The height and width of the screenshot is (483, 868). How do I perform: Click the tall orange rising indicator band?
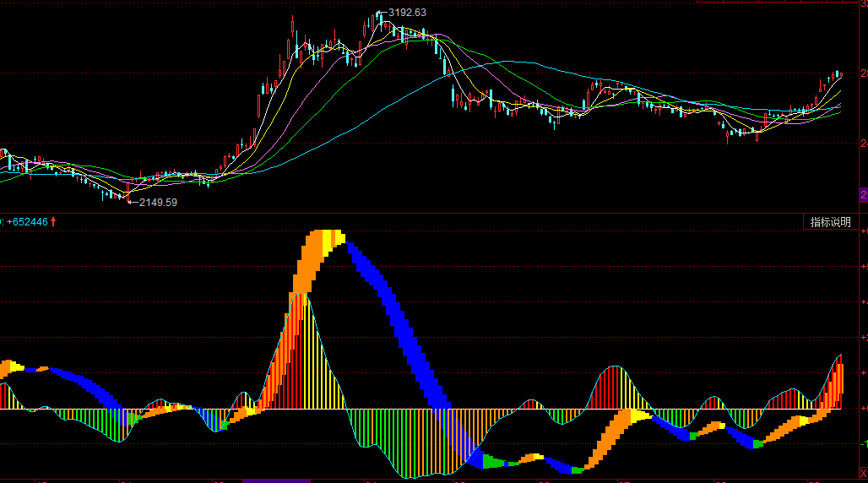[x=306, y=270]
